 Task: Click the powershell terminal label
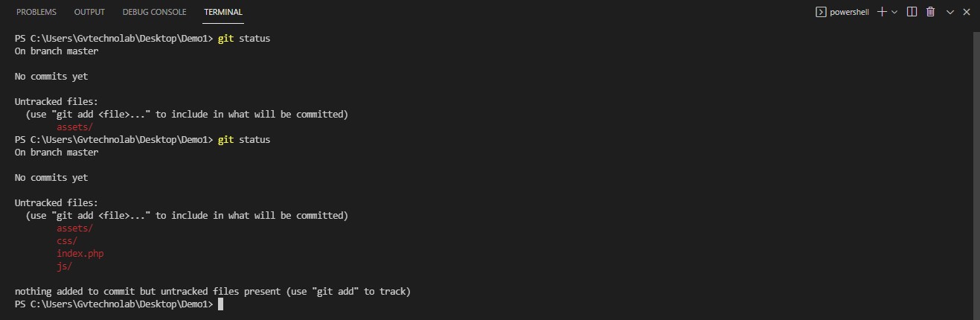coord(850,12)
